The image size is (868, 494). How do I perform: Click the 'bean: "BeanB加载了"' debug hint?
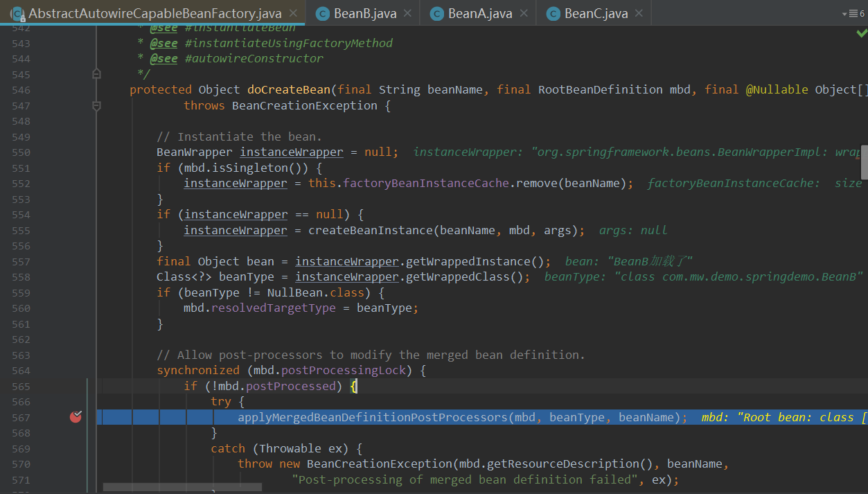tap(629, 261)
